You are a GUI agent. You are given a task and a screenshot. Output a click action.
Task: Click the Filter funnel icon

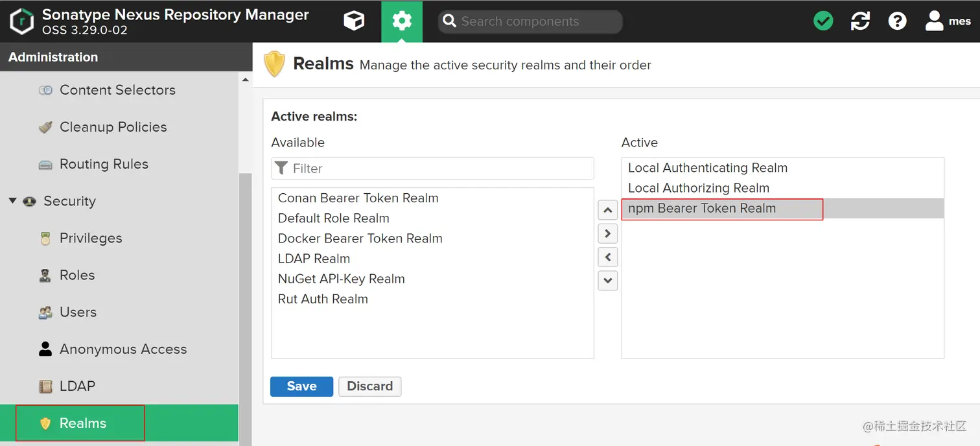pyautogui.click(x=281, y=169)
